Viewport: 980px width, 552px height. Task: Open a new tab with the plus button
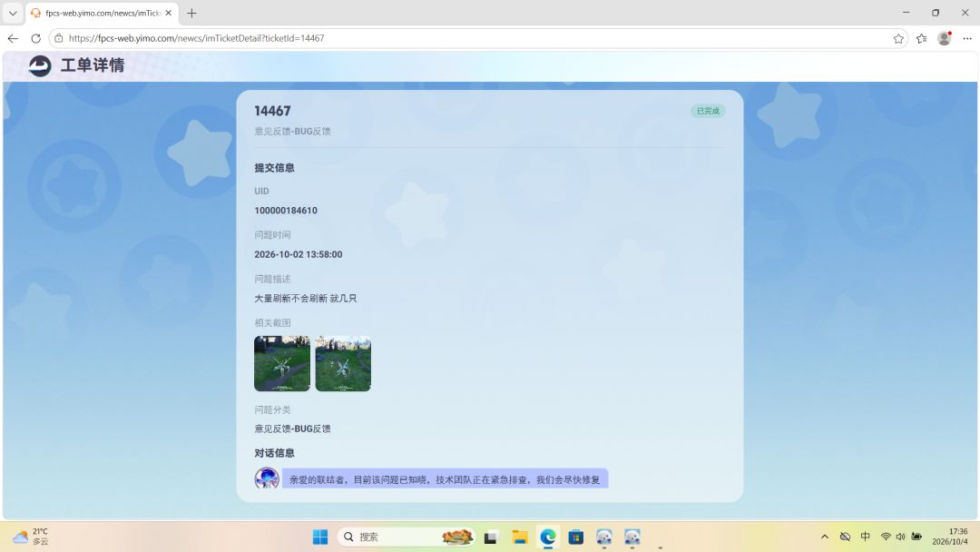coord(191,13)
